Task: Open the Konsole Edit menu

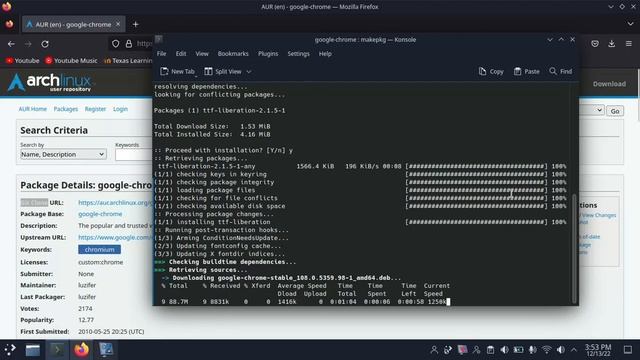Action: (181, 54)
